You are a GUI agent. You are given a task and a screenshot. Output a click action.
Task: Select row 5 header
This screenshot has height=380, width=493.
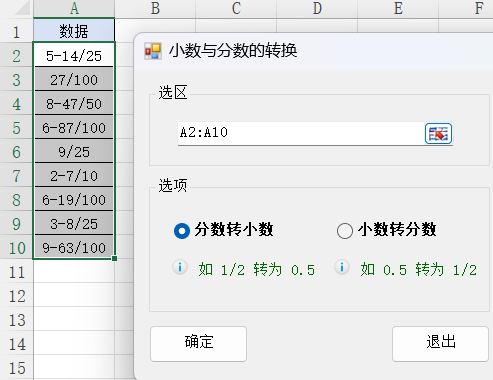coord(16,127)
